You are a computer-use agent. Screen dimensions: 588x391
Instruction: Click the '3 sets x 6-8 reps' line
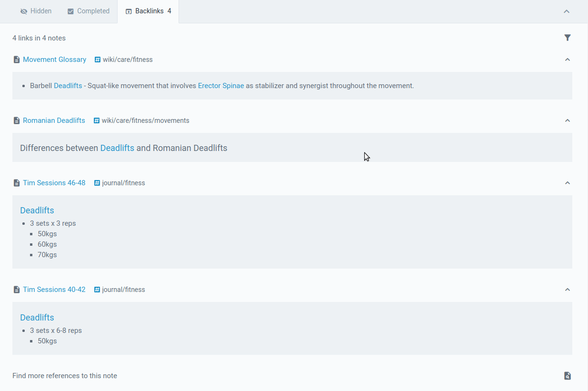pyautogui.click(x=56, y=331)
